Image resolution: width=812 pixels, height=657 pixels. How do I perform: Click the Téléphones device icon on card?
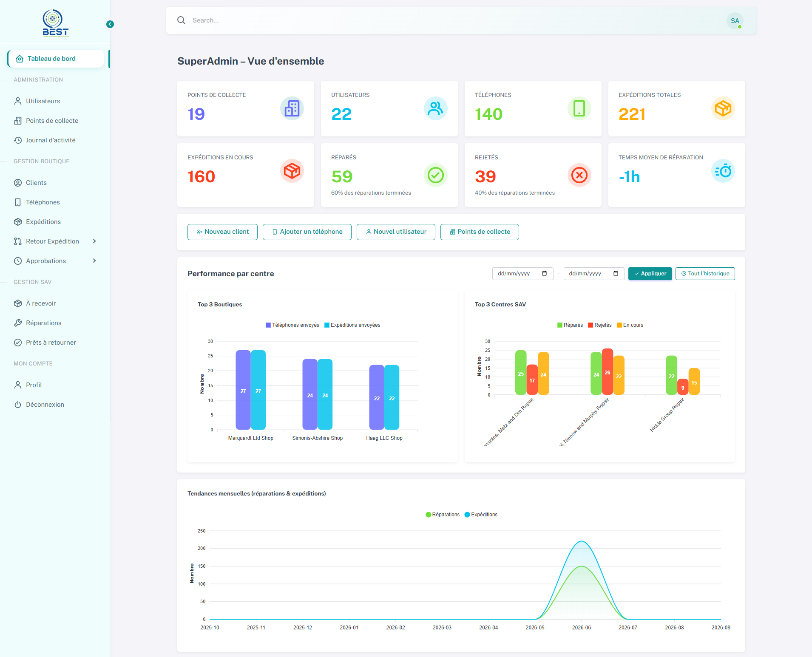(579, 108)
